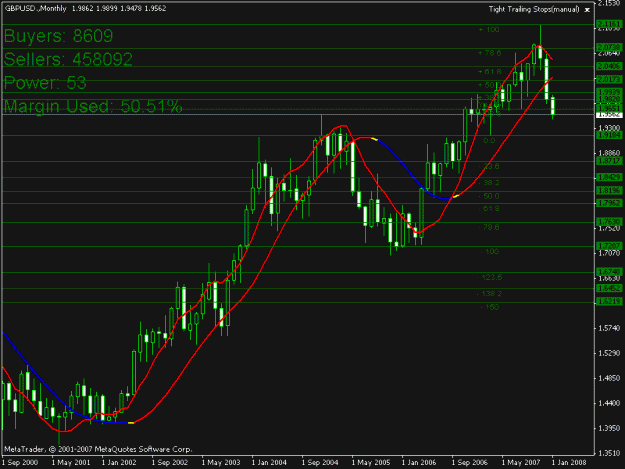625x469 pixels.
Task: Click the '1 Jan 2006' date label
Action: 419,463
